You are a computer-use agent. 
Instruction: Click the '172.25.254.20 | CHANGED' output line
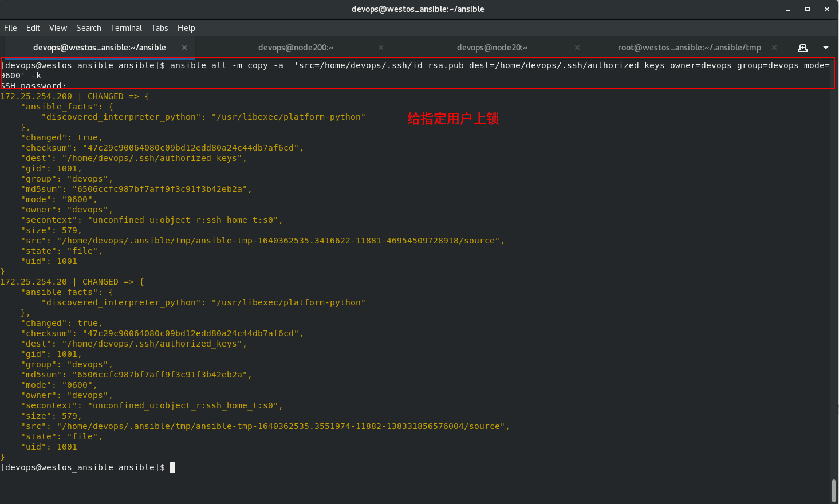[x=72, y=282]
